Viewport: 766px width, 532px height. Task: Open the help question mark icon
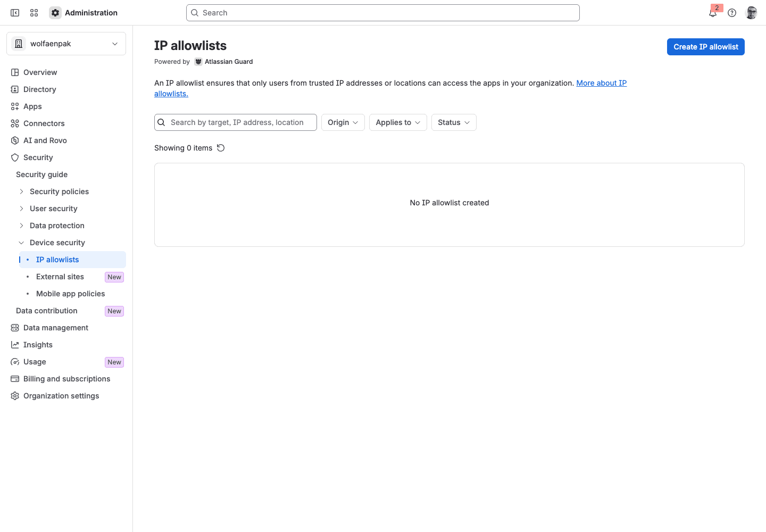click(732, 13)
